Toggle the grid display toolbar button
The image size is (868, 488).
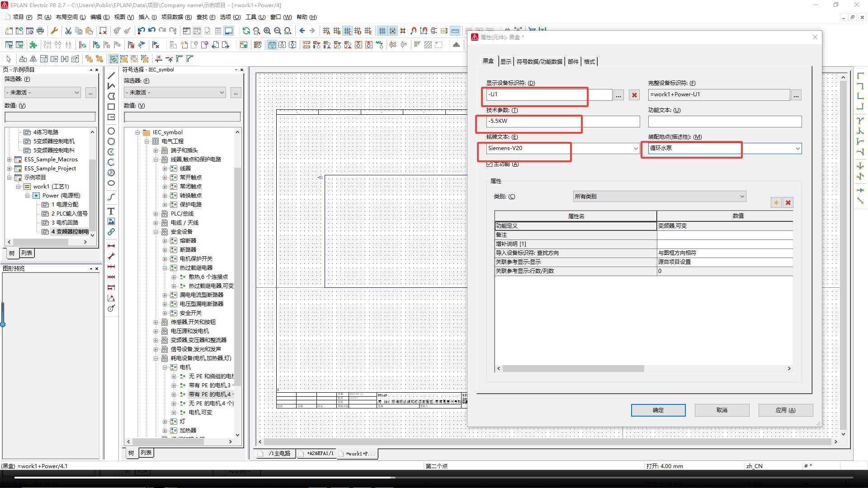[x=382, y=31]
